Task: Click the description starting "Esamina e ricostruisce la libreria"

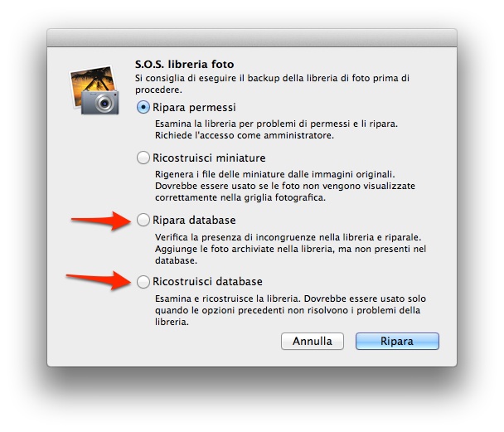Action: pyautogui.click(x=291, y=310)
